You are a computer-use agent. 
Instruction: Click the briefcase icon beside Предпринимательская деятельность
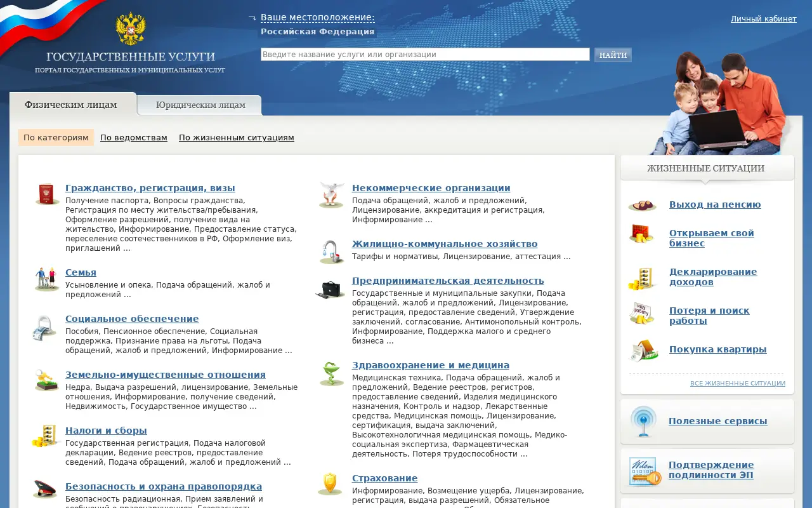[331, 290]
